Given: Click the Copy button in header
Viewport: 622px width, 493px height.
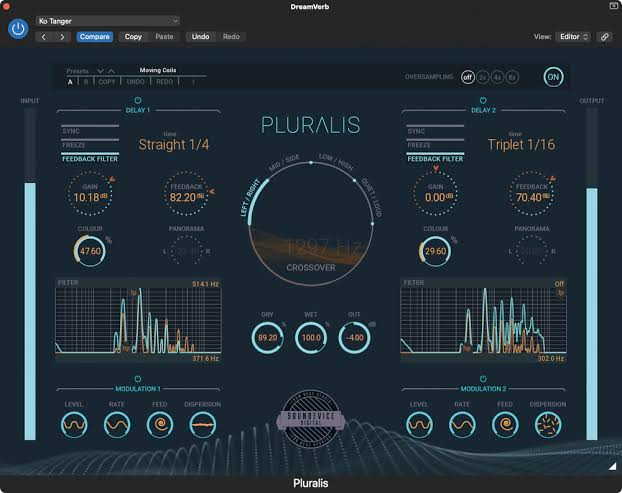Looking at the screenshot, I should pos(133,36).
